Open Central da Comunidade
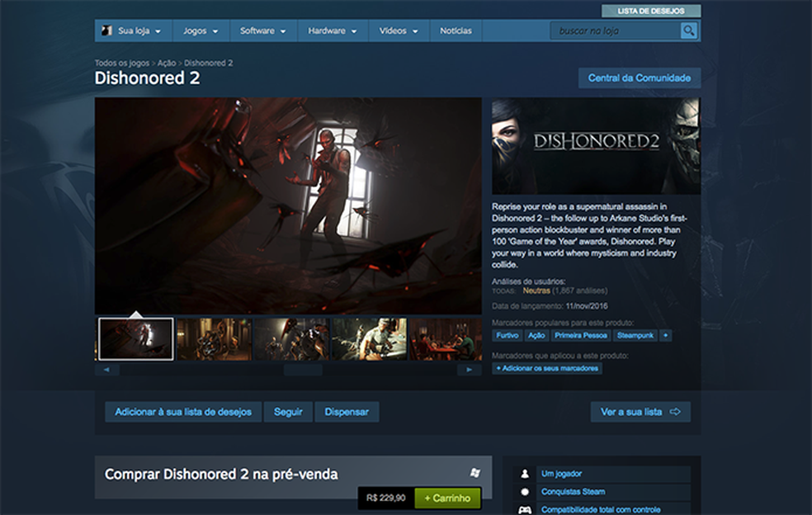The width and height of the screenshot is (812, 515). pos(640,77)
